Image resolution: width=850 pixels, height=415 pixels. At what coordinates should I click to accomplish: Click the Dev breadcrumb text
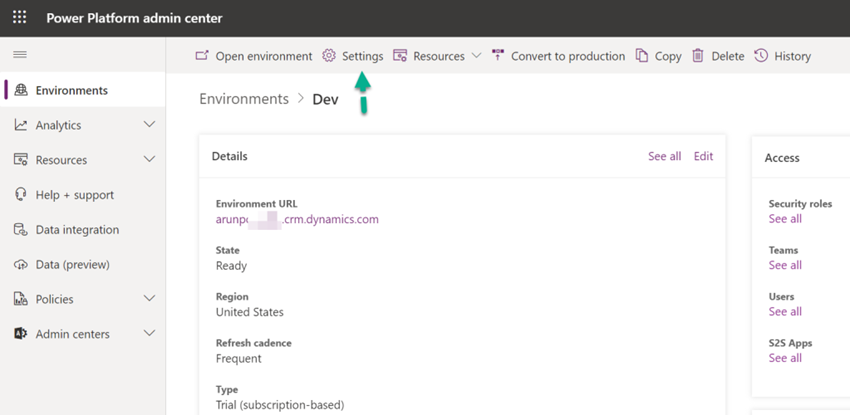click(325, 100)
